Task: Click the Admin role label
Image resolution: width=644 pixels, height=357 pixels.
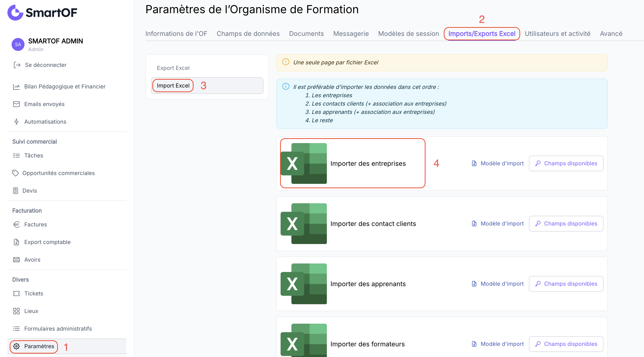Action: coord(36,50)
